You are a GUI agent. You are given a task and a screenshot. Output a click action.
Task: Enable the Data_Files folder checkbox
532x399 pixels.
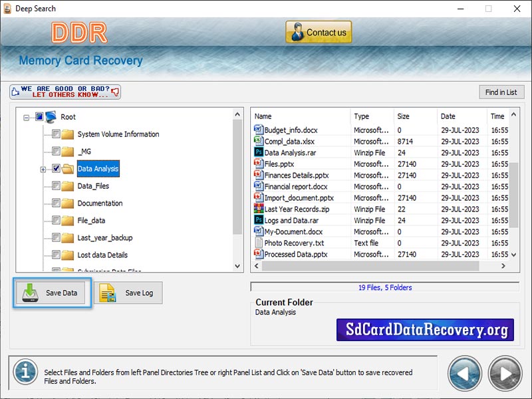point(56,186)
